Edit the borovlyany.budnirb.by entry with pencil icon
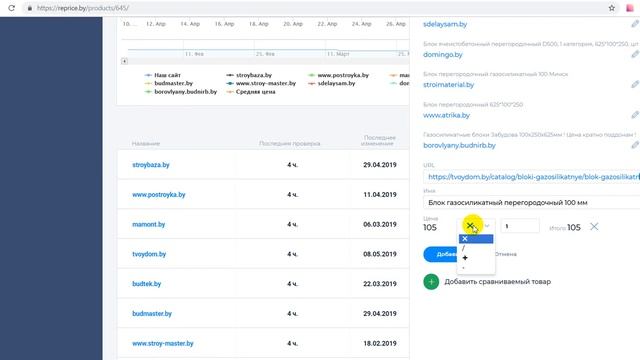Screen dimensions: 640x360 pos(635,145)
